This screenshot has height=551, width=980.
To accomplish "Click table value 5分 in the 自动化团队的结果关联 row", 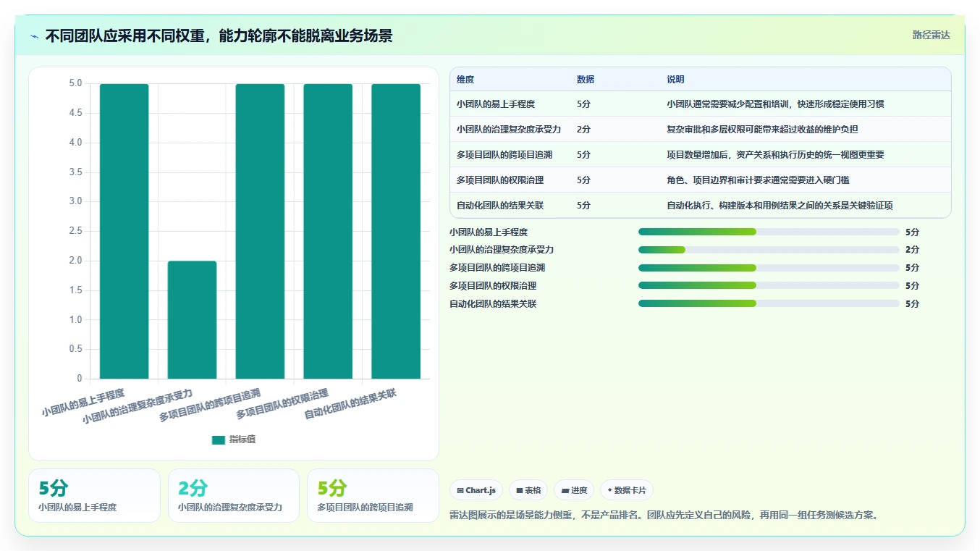I will (x=583, y=206).
